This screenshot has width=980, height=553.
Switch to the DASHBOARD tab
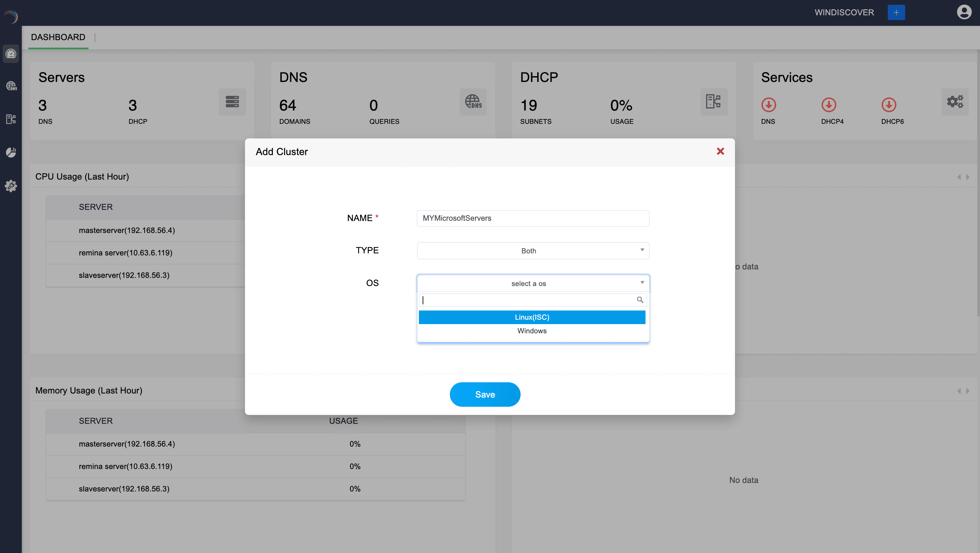point(58,37)
